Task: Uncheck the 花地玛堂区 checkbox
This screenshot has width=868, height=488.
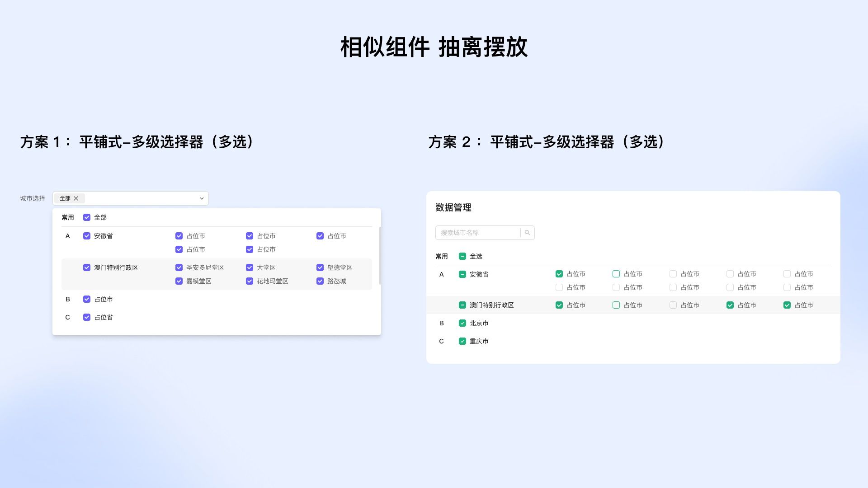Action: click(250, 281)
